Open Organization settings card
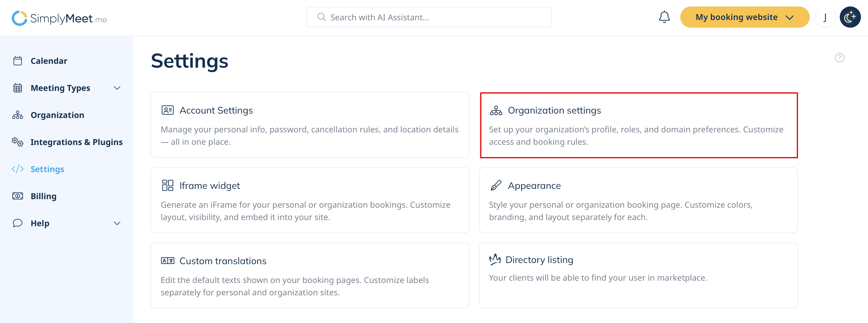This screenshot has height=323, width=868. click(x=638, y=125)
